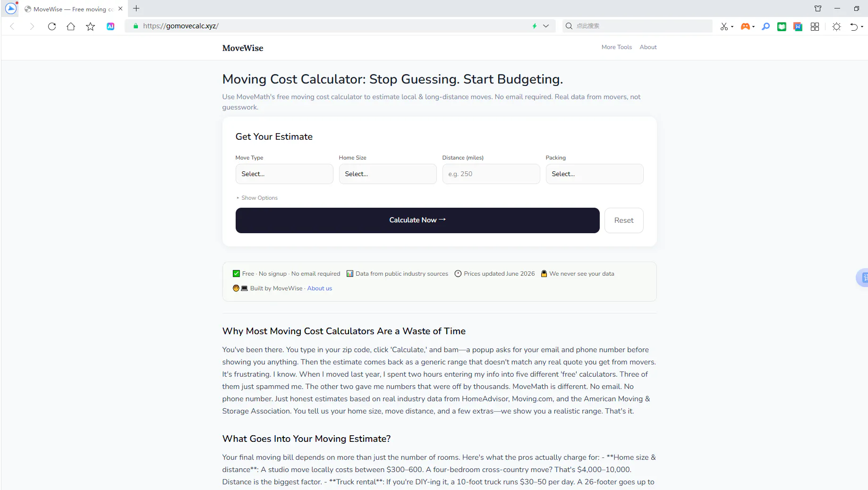
Task: Click the bar chart data sources icon
Action: 350,274
